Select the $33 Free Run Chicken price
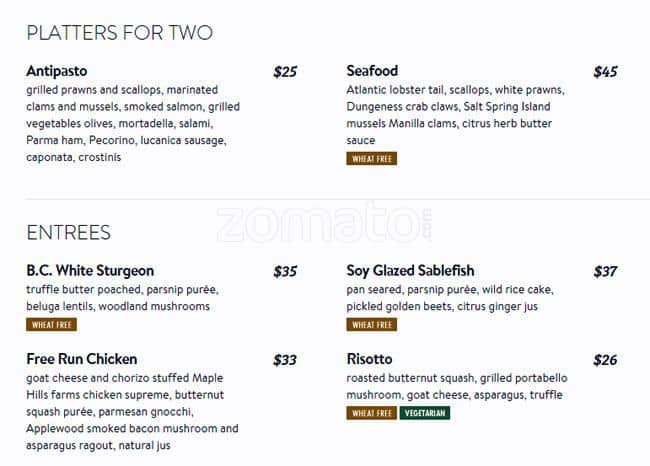The image size is (650, 466). pos(285,360)
